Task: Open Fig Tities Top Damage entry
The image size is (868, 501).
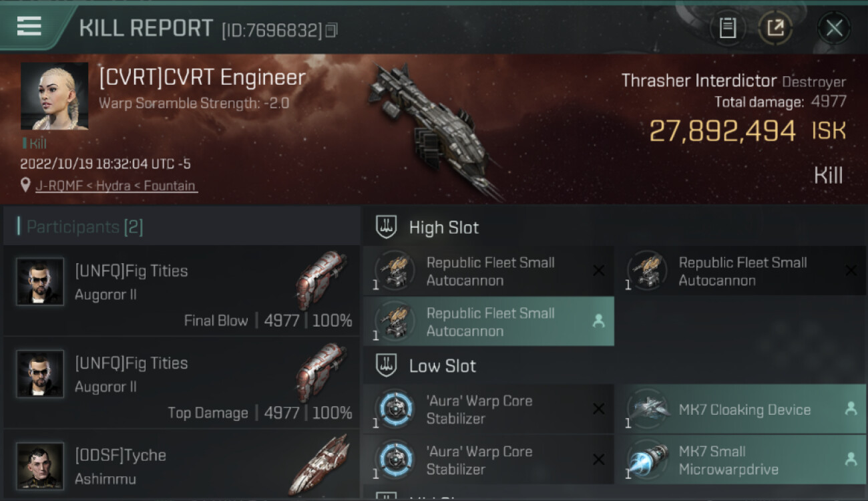Action: [182, 383]
